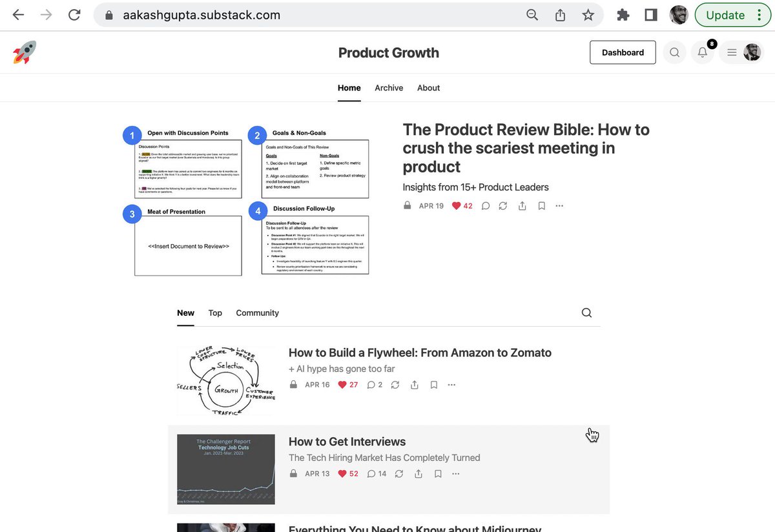Reload the page with the refresh icon
Screen dimensions: 775x532
pyautogui.click(x=74, y=15)
